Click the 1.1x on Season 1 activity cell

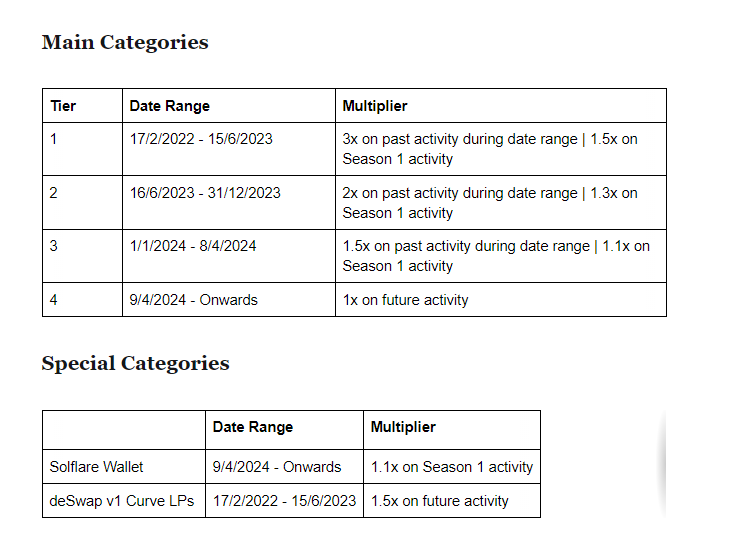pos(452,467)
